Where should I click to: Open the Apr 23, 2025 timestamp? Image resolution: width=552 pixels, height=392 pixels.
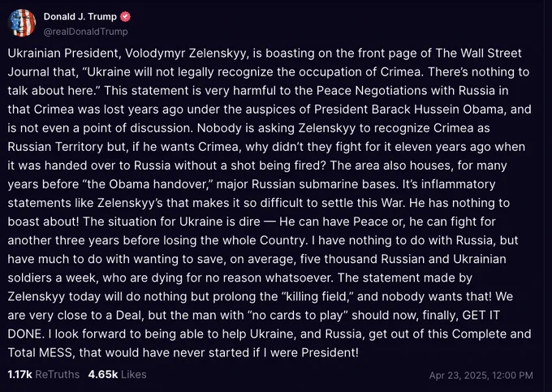[481, 376]
